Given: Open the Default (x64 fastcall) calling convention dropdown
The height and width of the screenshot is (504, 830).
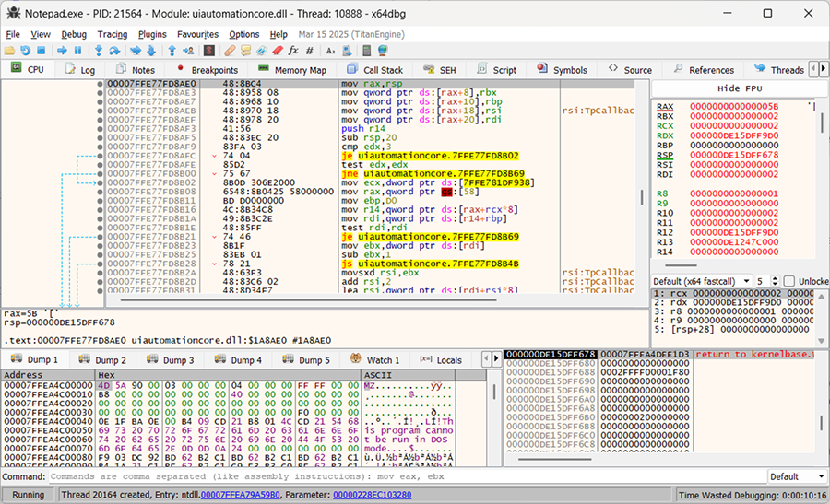Looking at the screenshot, I should pos(702,281).
